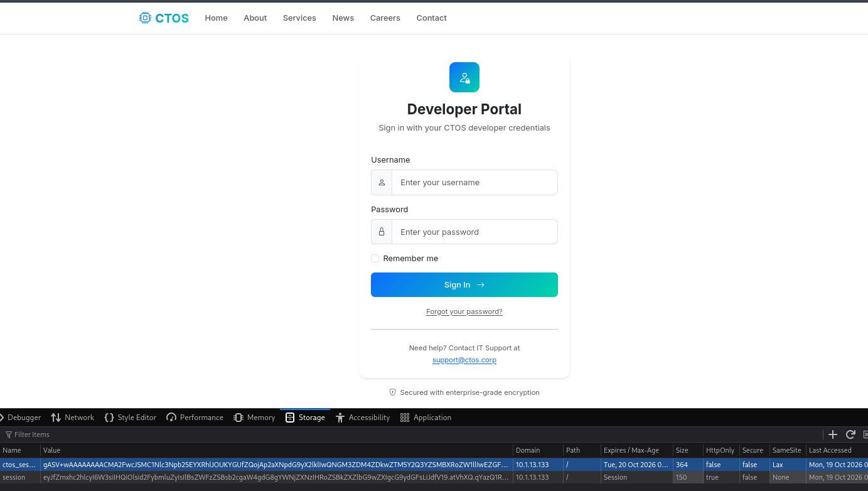
Task: Click the refresh storage items icon
Action: coord(850,434)
